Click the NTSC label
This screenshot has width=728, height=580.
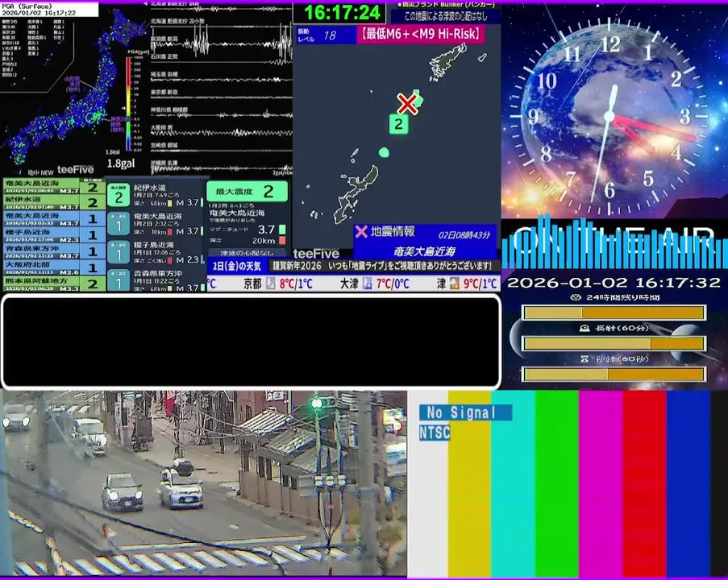(x=435, y=433)
